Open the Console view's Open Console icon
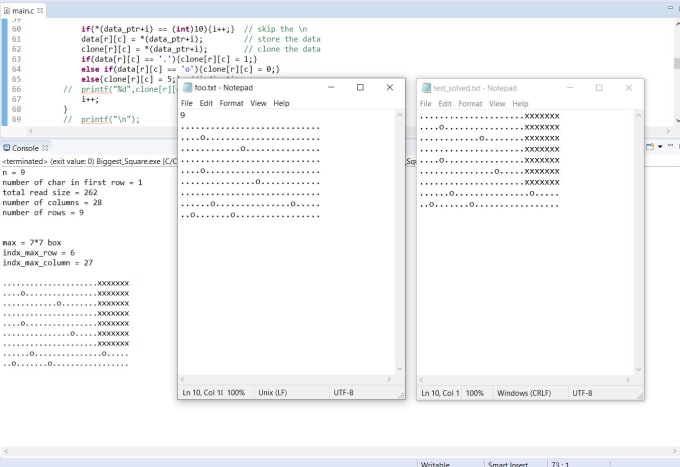Viewport: 680px width, 467px height. pyautogui.click(x=650, y=147)
